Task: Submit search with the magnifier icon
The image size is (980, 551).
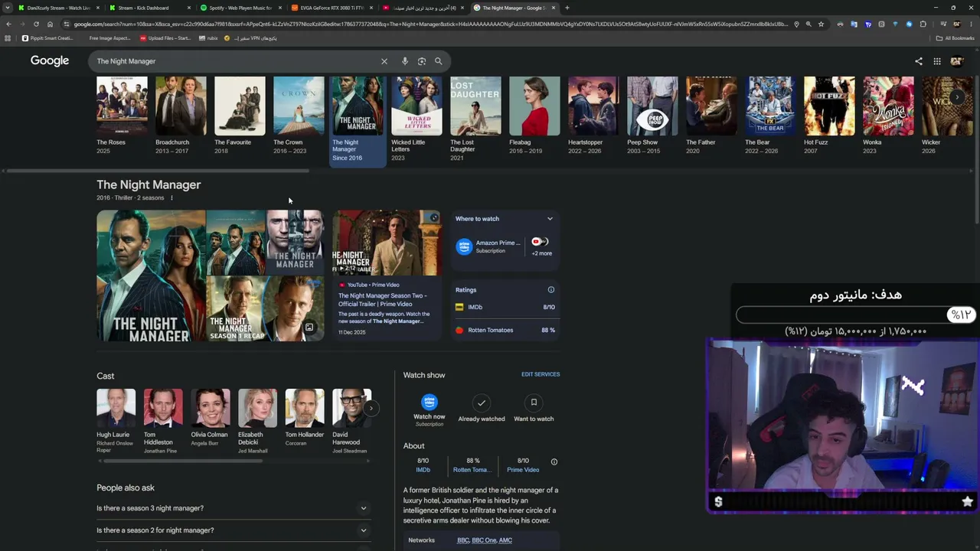Action: tap(439, 61)
